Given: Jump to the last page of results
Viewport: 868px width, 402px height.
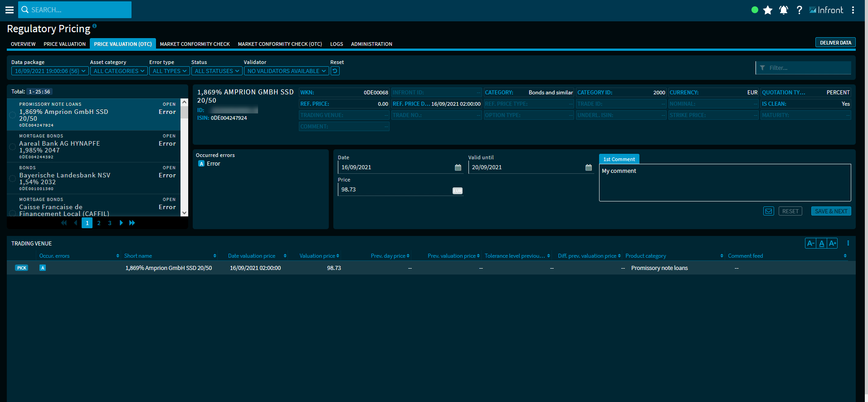Looking at the screenshot, I should click(x=132, y=223).
